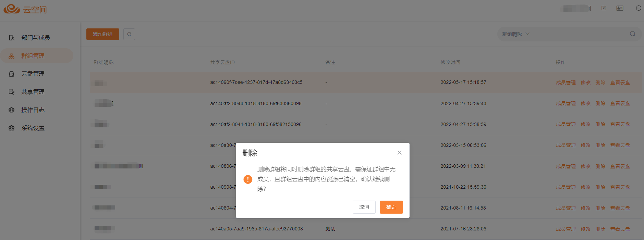Click the search magnifier icon

pyautogui.click(x=632, y=34)
